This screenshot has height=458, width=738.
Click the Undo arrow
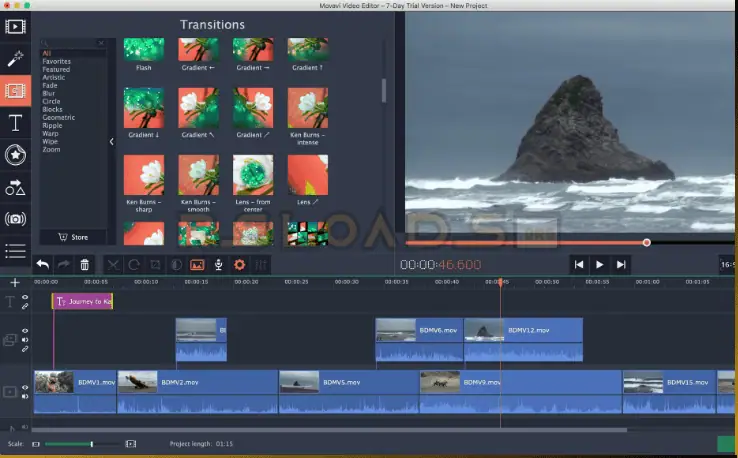[42, 265]
